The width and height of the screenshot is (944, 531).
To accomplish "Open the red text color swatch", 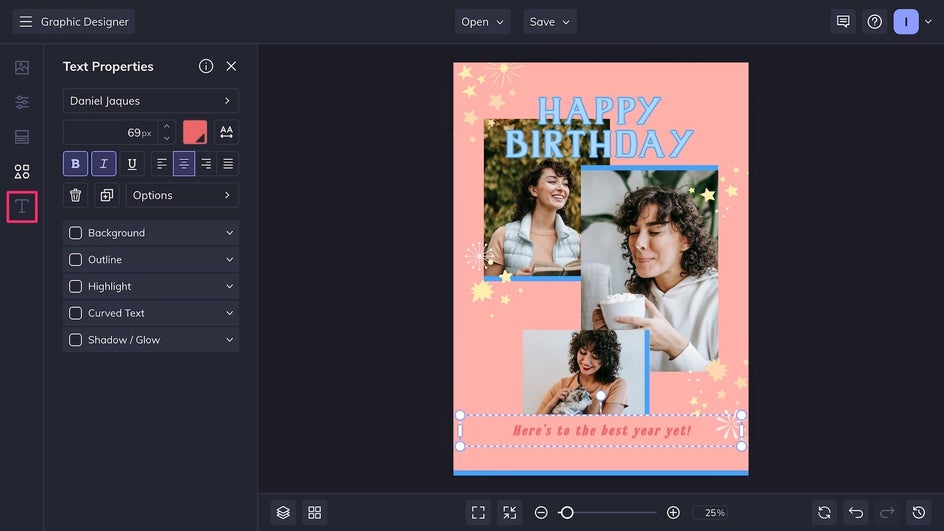I will (x=195, y=132).
